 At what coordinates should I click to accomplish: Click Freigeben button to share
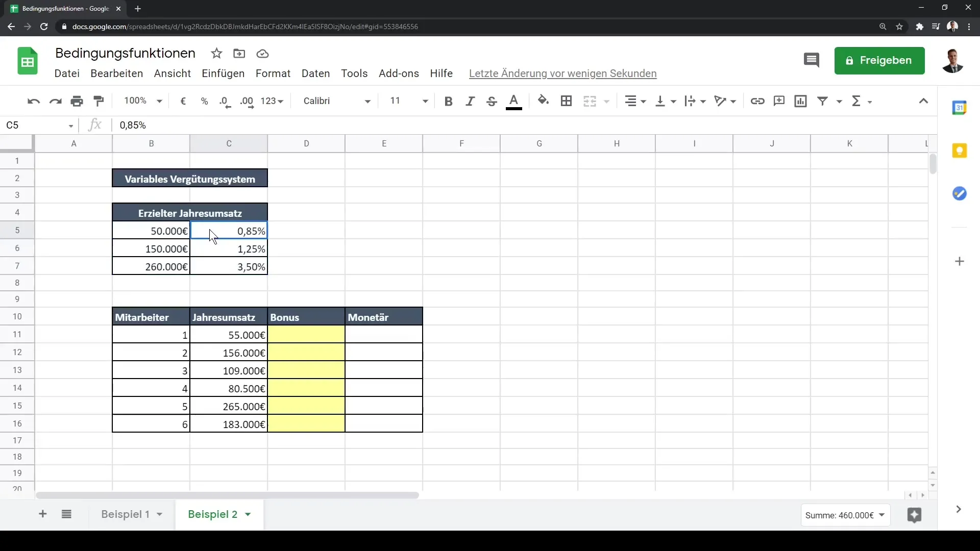[880, 60]
